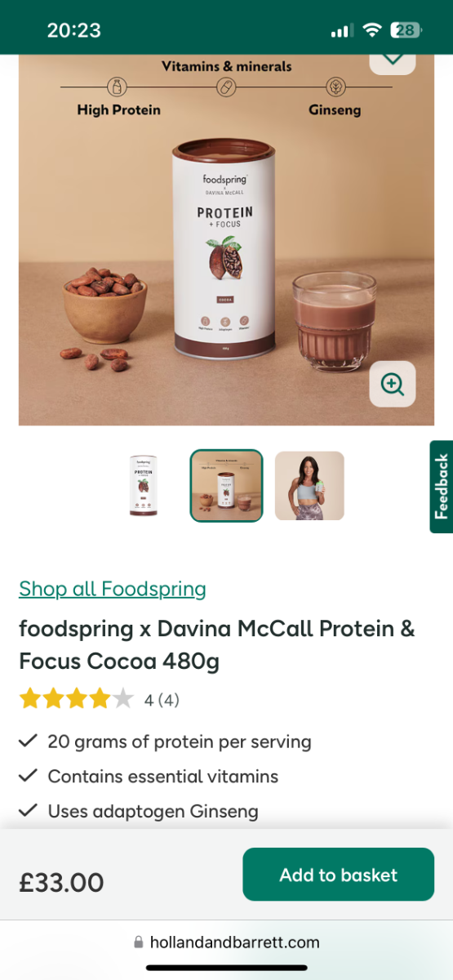Screen dimensions: 453x980
Task: Tap the hollandandbarrett.com address bar
Action: tap(226, 942)
